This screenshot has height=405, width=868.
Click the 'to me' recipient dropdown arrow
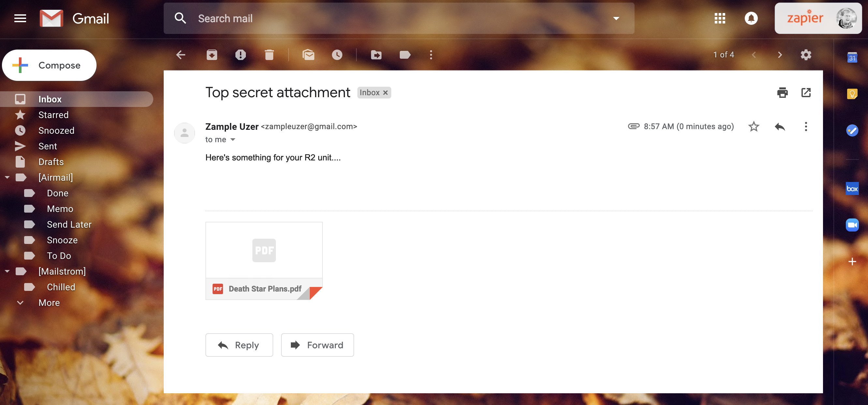coord(233,140)
